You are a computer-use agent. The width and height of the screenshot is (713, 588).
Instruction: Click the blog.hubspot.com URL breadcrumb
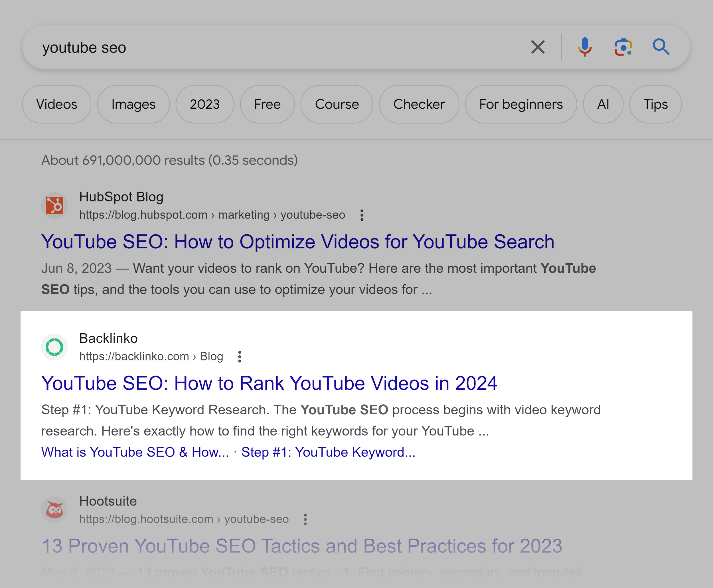coord(212,215)
